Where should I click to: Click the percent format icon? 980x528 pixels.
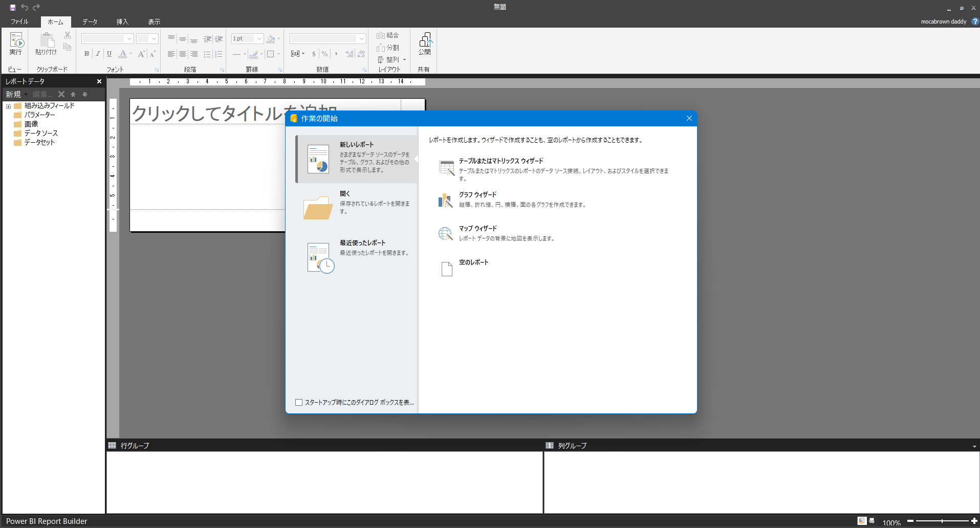324,54
